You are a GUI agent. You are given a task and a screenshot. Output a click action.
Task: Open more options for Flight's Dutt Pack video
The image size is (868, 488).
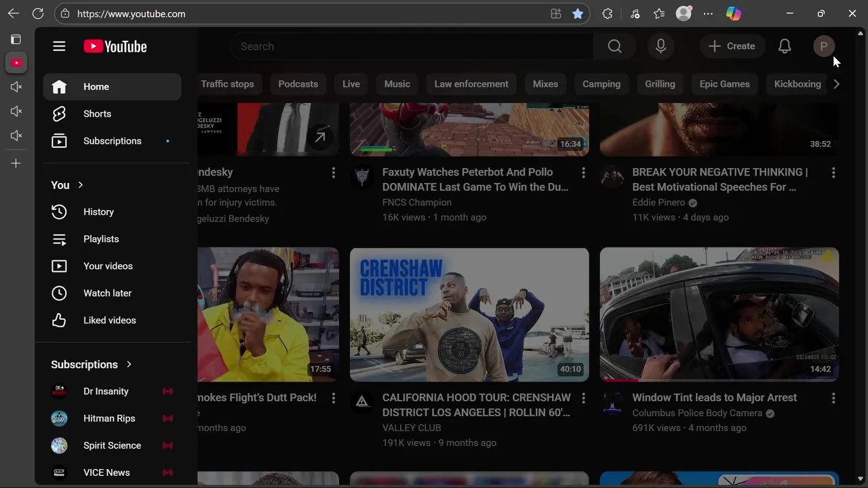(333, 399)
